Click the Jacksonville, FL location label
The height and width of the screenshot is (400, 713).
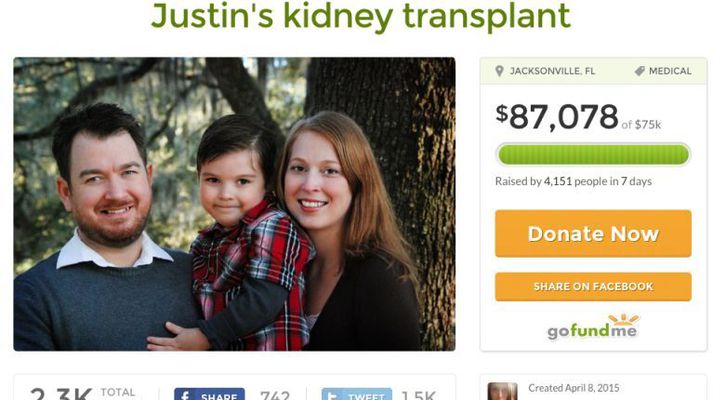click(x=552, y=71)
